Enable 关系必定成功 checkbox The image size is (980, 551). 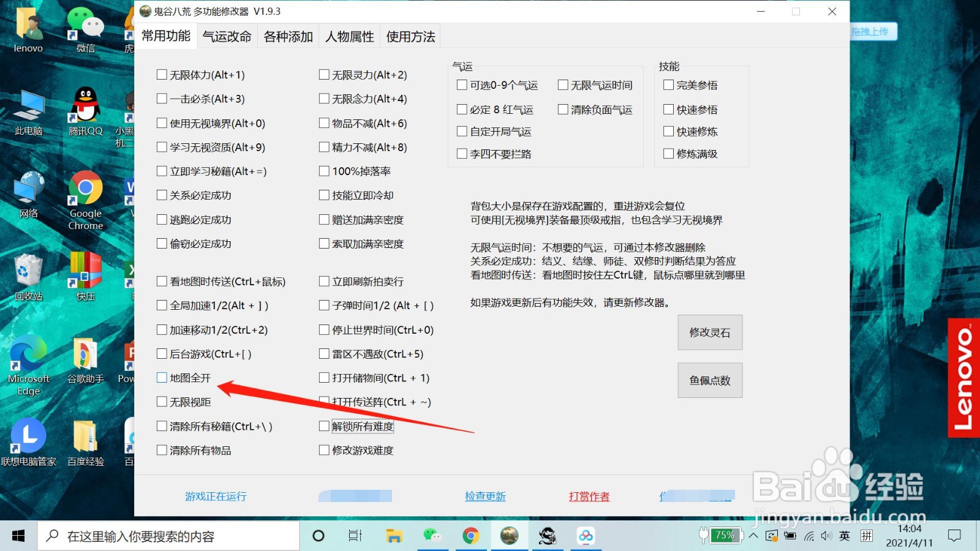162,195
